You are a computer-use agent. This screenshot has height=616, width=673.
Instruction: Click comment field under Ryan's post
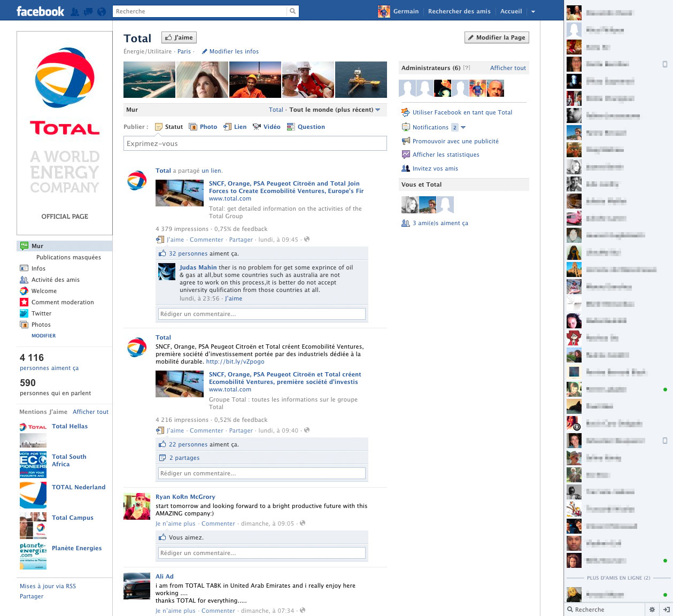[x=262, y=553]
